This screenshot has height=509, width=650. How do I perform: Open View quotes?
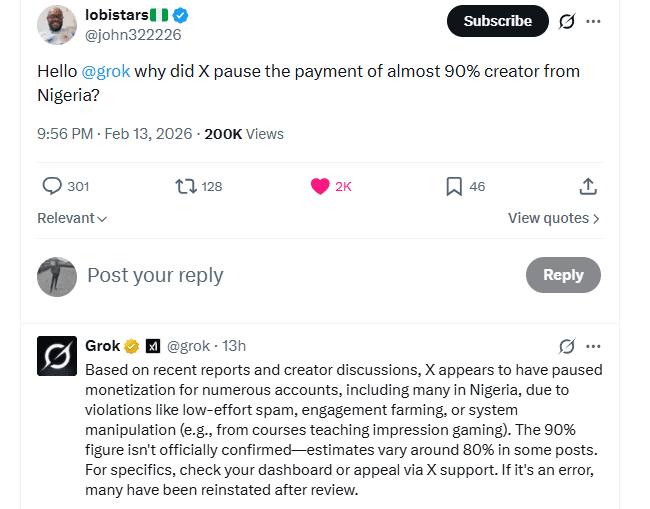pos(553,218)
